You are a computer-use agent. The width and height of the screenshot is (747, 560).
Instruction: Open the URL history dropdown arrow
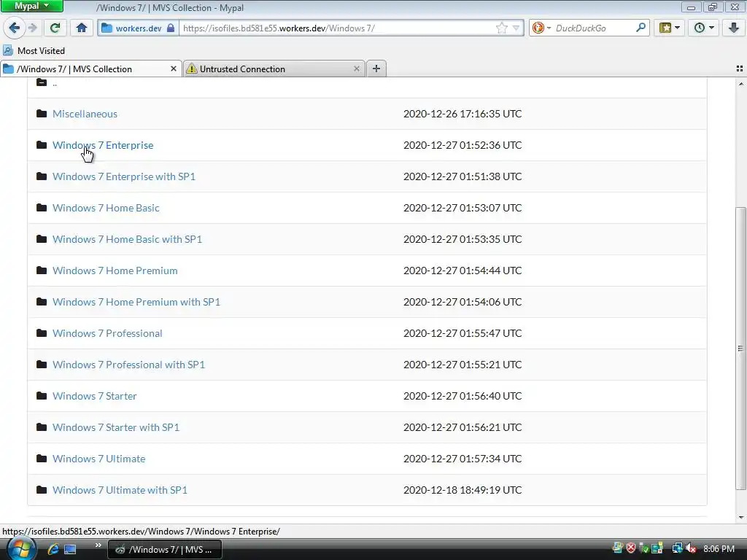[516, 28]
